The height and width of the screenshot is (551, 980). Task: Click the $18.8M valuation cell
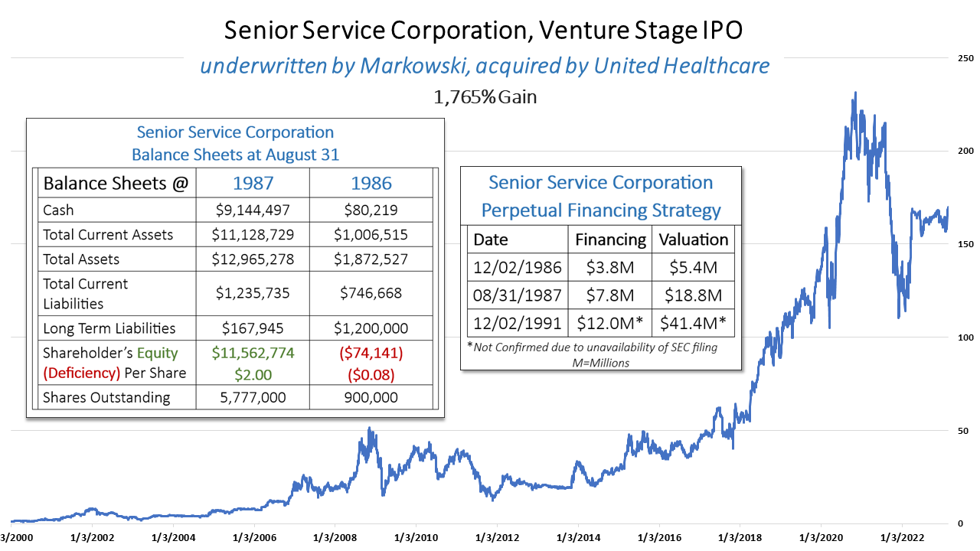pos(693,295)
